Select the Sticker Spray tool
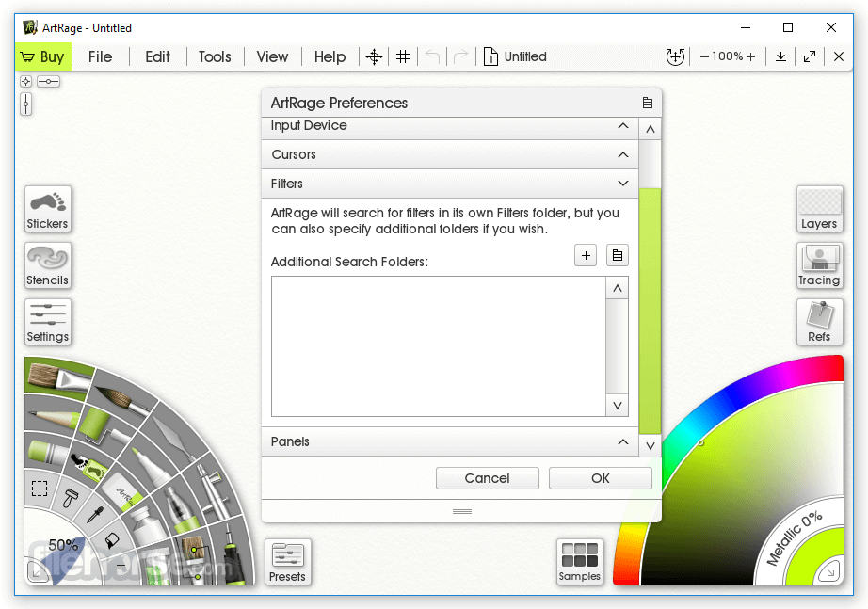This screenshot has height=609, width=868. click(89, 467)
